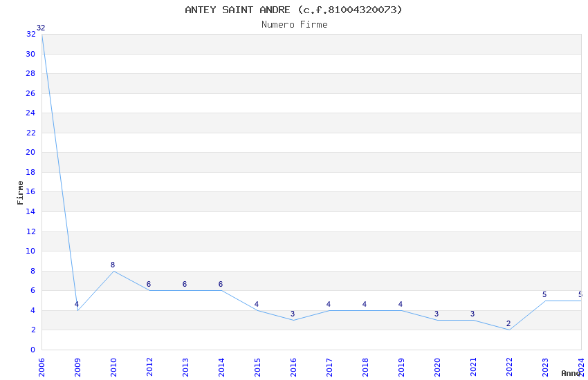This screenshot has width=588, height=380.
Task: Select y-axis tick label 0
Action: coord(33,350)
